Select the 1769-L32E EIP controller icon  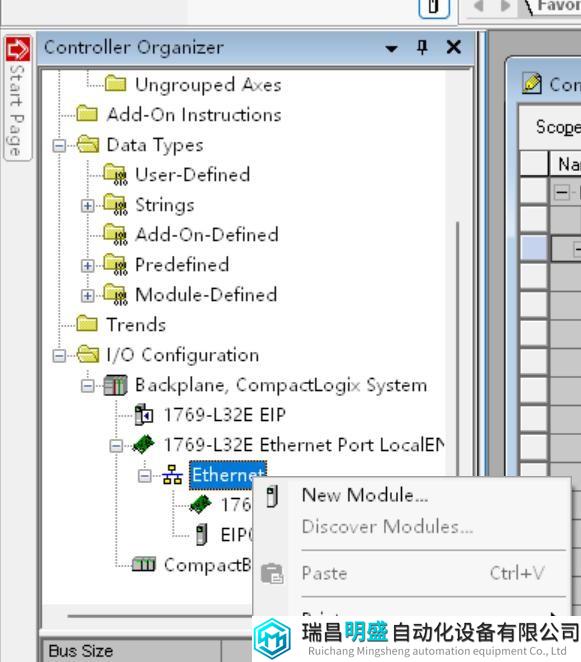coord(144,415)
